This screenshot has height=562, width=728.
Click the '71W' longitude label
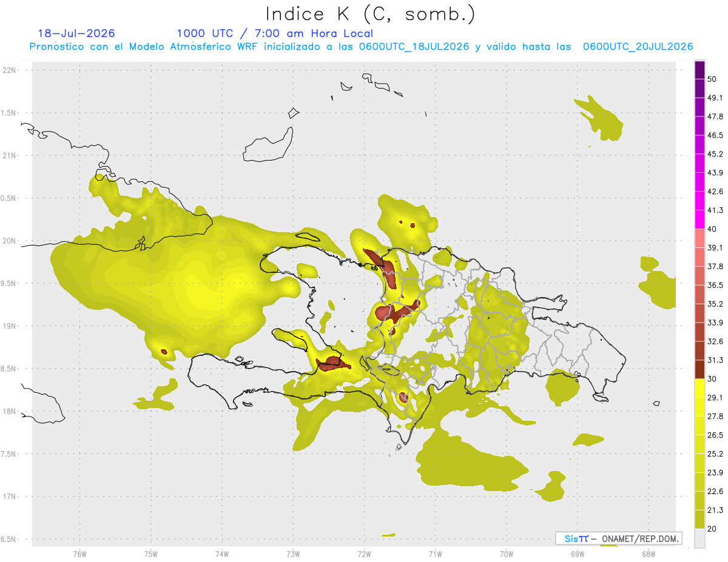point(435,554)
